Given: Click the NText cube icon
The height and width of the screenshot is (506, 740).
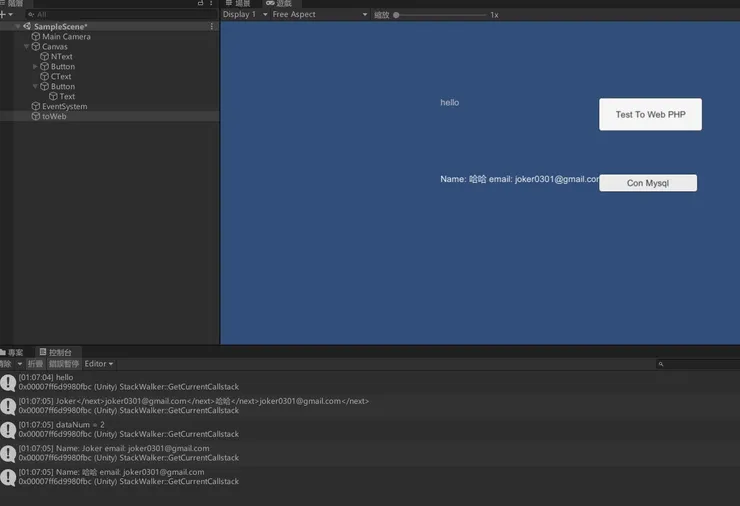Looking at the screenshot, I should 44,56.
